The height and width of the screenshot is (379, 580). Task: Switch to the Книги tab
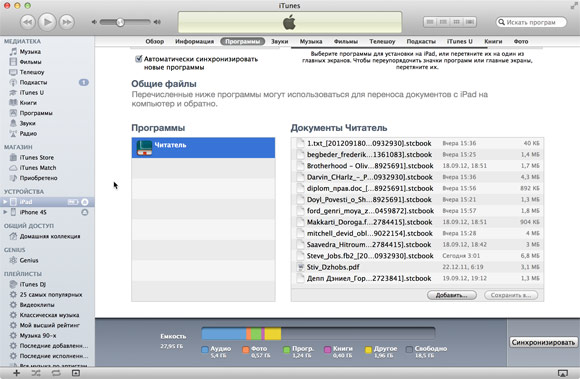pos(493,41)
